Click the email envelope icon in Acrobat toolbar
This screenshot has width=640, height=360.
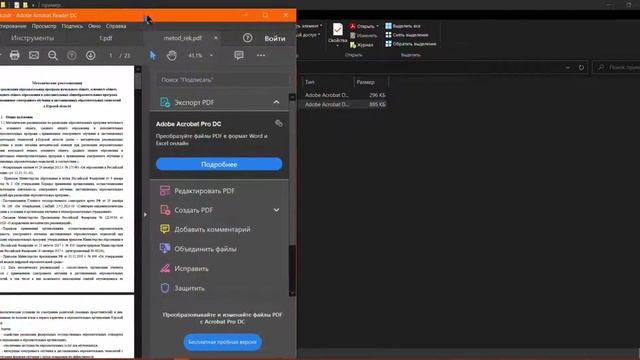pyautogui.click(x=34, y=55)
